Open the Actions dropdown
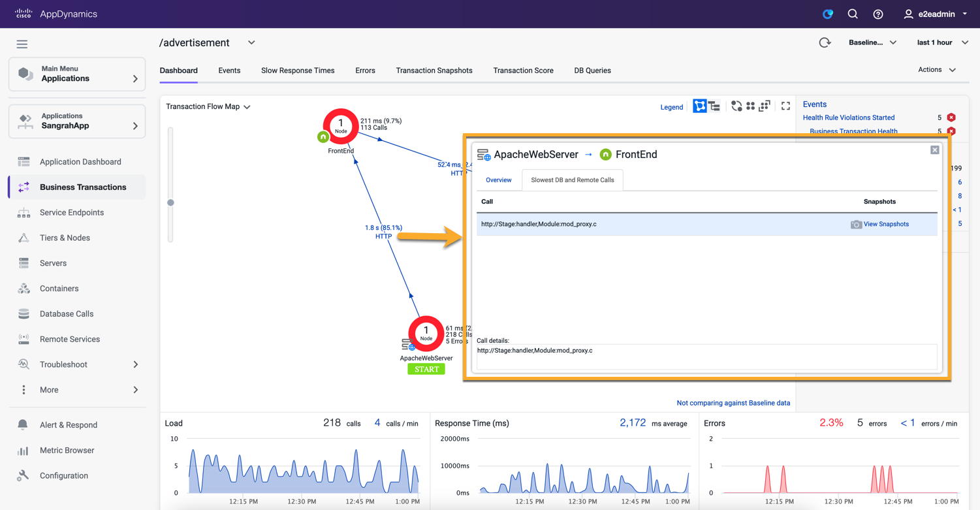 tap(937, 70)
